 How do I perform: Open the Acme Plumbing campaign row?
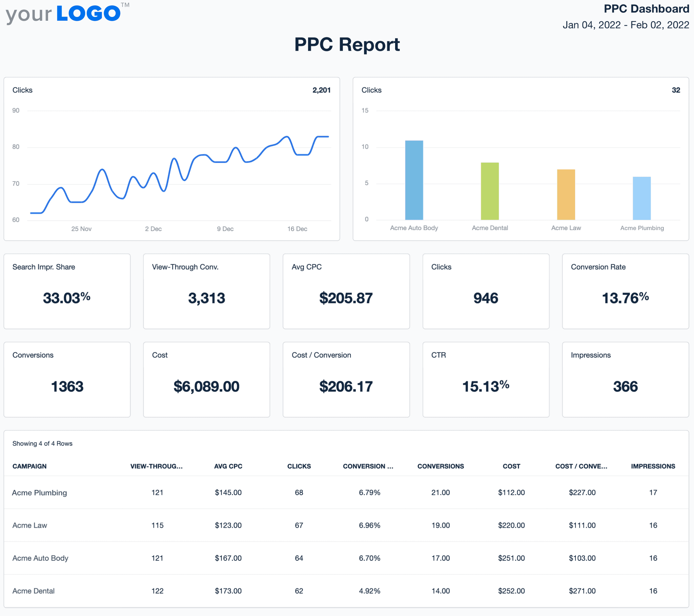click(39, 492)
